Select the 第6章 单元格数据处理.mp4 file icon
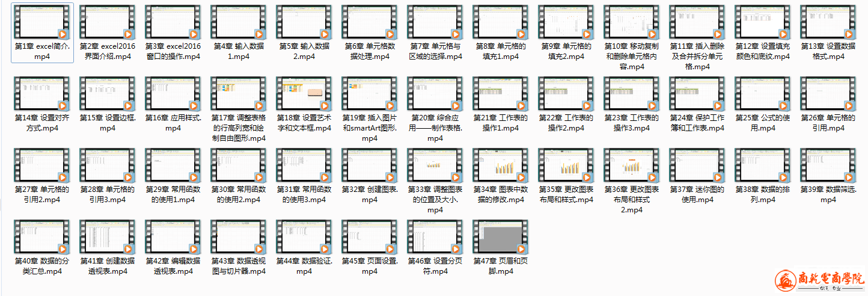Screen dimensions: 868x296 370,23
